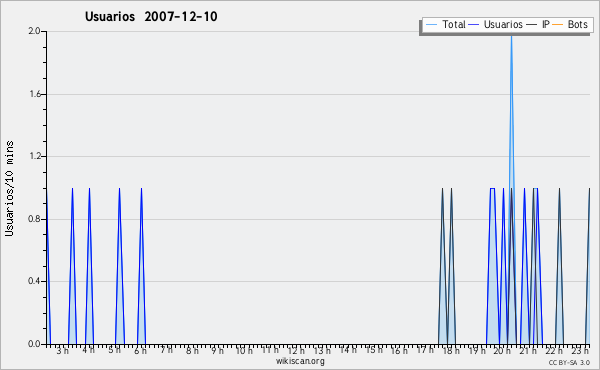
Task: Click the '22 h' x-axis label
Action: pos(555,351)
